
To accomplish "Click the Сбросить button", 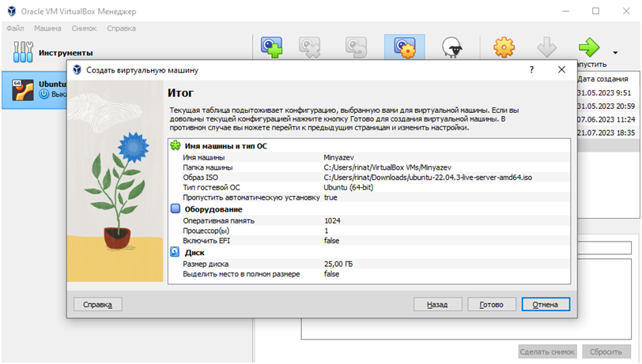I will click(x=606, y=351).
